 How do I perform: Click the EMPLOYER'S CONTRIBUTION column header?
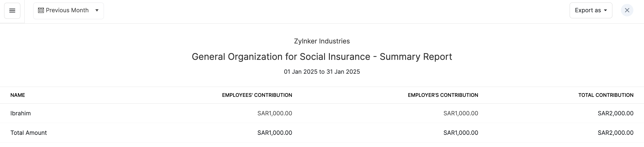point(443,95)
